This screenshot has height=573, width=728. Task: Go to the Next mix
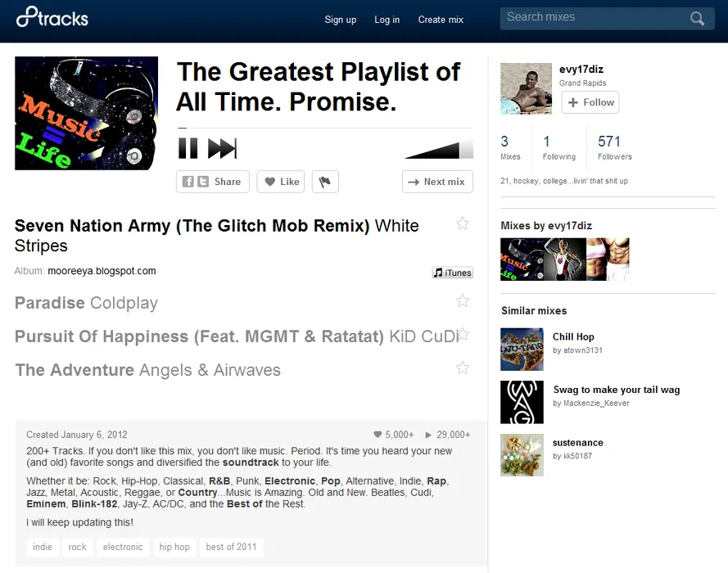pos(437,182)
